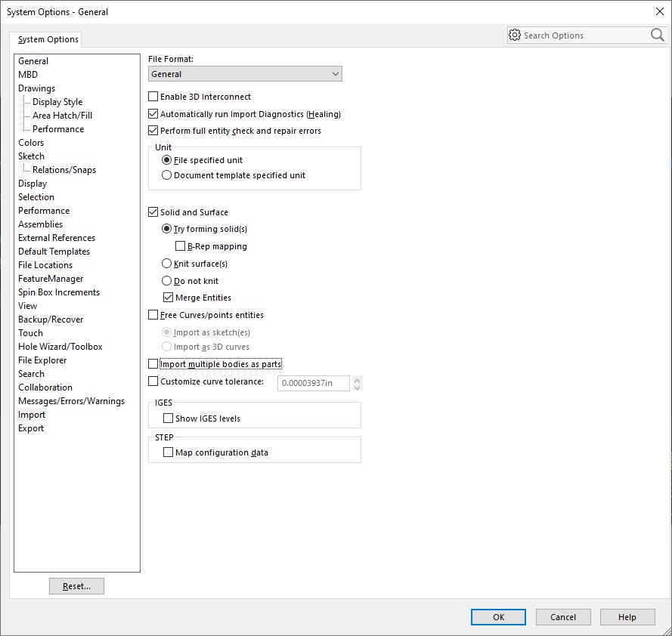672x636 pixels.
Task: Enable Free Curves/points entities
Action: 153,315
